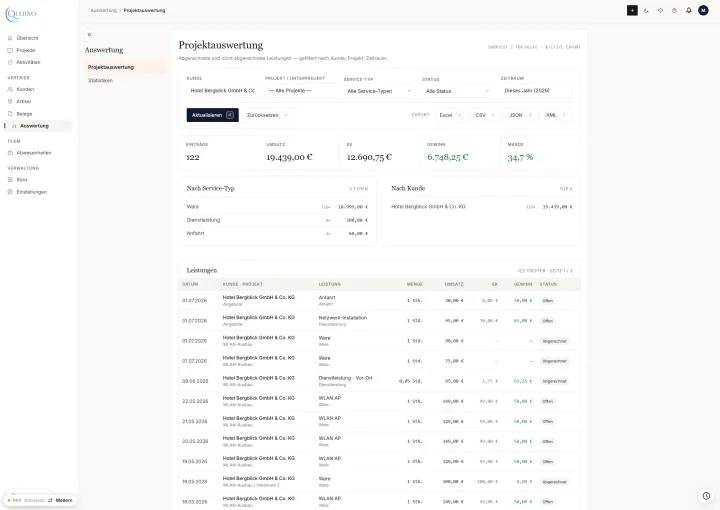720x510 pixels.
Task: Open the Statistiken tab
Action: tap(101, 80)
